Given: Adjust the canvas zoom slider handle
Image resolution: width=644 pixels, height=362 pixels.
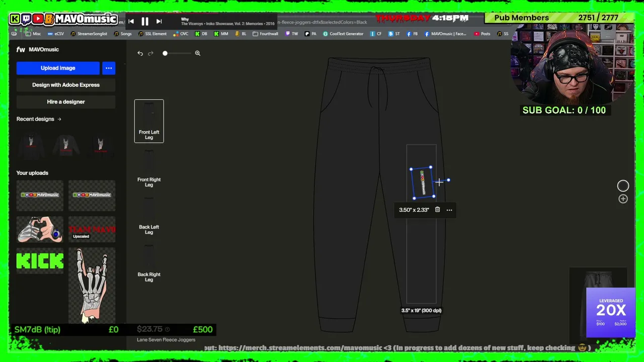Looking at the screenshot, I should (x=165, y=53).
